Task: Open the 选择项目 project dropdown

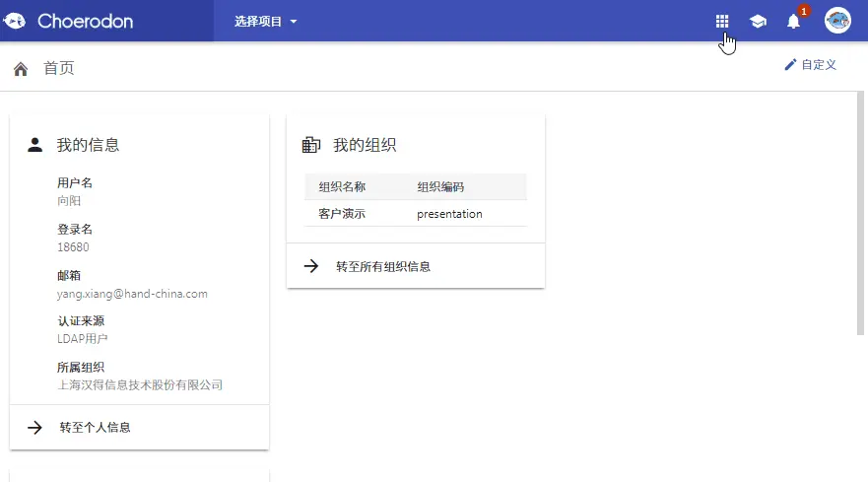Action: pos(265,21)
